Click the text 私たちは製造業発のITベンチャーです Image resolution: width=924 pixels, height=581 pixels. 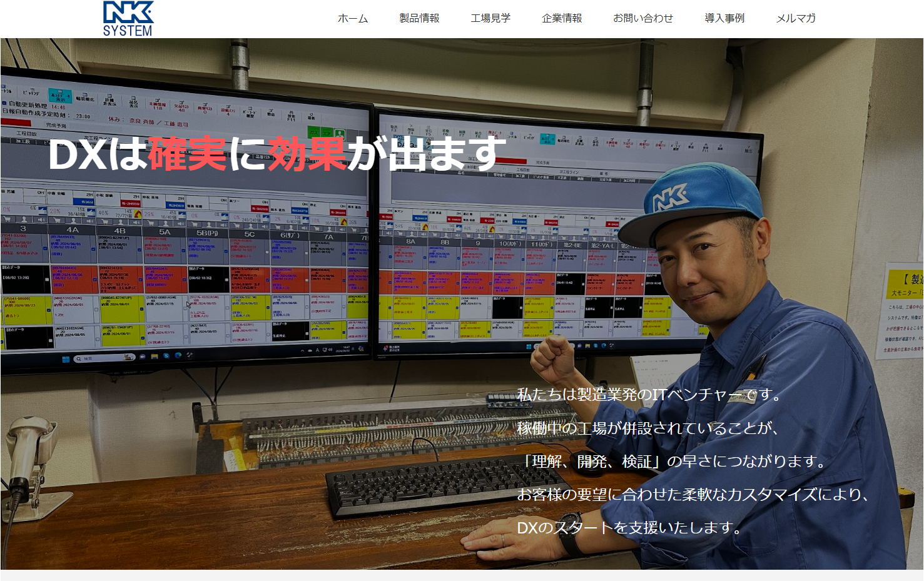649,395
